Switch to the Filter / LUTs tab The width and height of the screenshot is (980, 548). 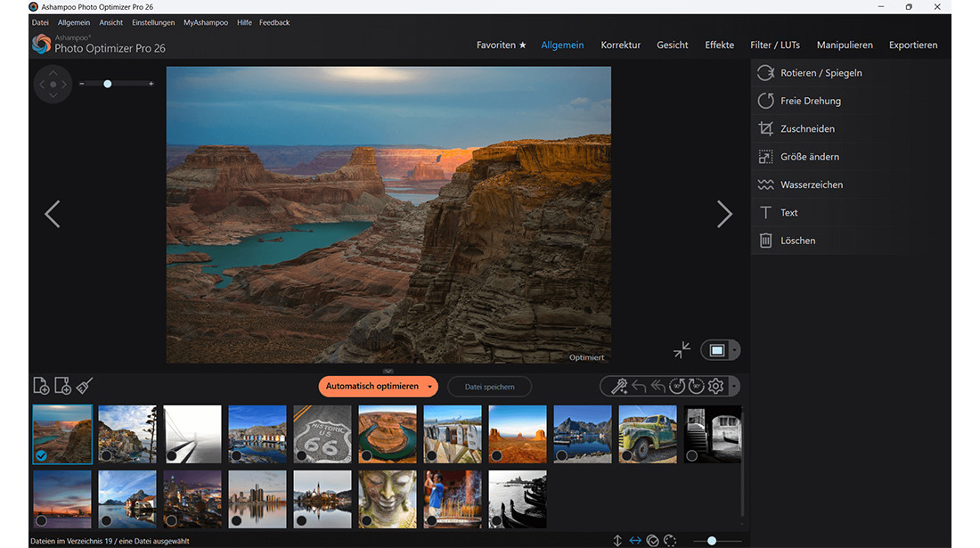(x=775, y=45)
